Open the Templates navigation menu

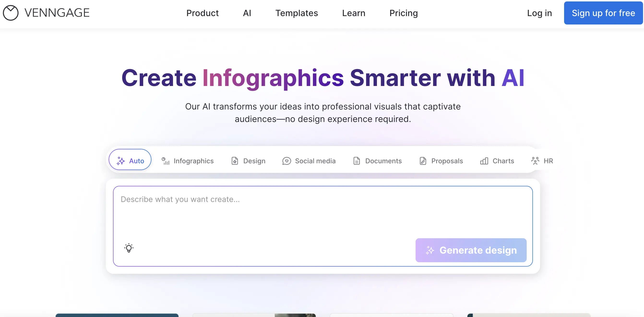pyautogui.click(x=297, y=13)
